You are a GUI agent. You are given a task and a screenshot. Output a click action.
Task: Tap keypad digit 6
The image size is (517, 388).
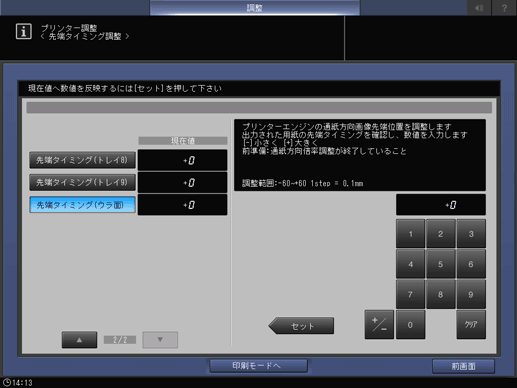coord(471,264)
